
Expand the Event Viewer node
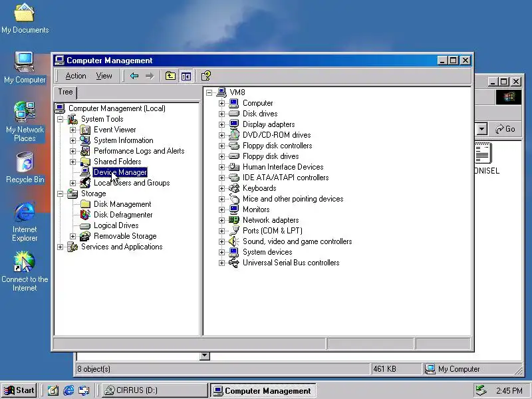tap(72, 130)
